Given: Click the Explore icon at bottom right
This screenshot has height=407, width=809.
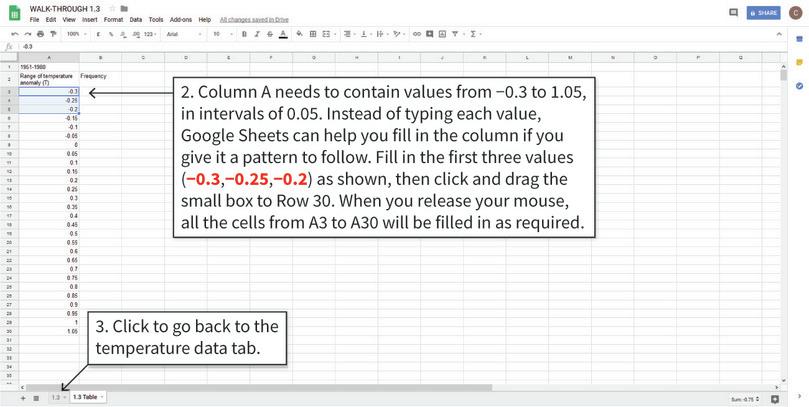Looking at the screenshot, I should pyautogui.click(x=774, y=399).
